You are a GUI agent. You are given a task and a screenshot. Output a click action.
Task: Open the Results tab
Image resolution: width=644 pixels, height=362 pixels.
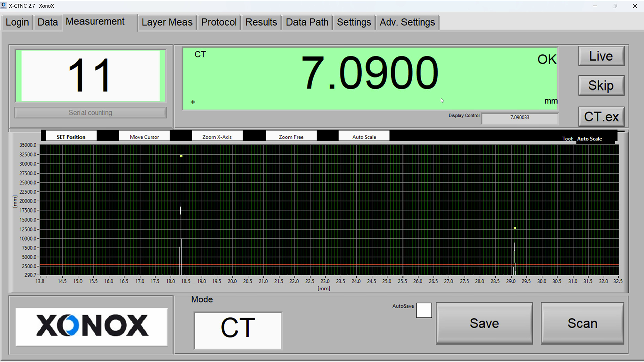261,22
